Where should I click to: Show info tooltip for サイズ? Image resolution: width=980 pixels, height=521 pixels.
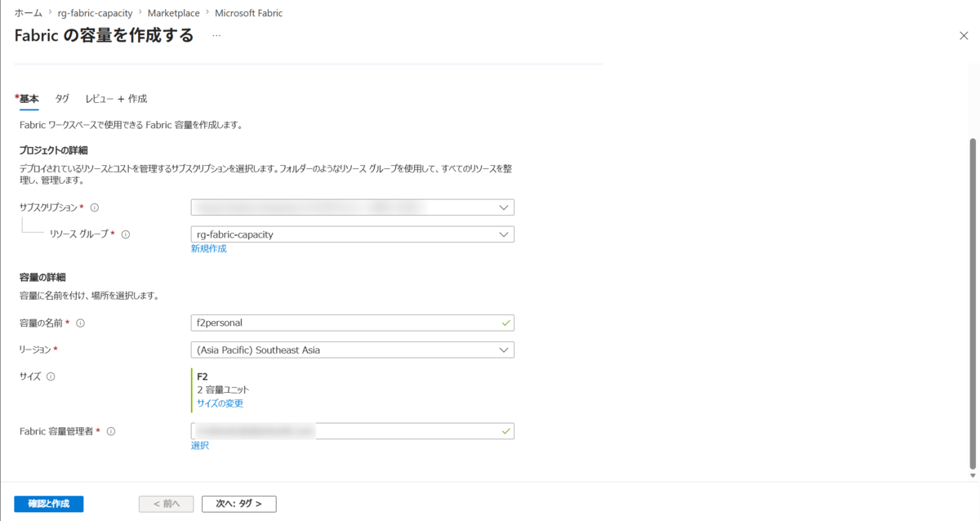[51, 376]
